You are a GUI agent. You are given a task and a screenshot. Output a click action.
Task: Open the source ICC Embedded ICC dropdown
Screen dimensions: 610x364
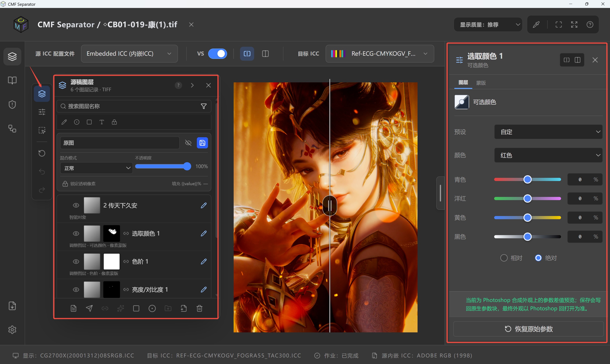click(x=129, y=54)
